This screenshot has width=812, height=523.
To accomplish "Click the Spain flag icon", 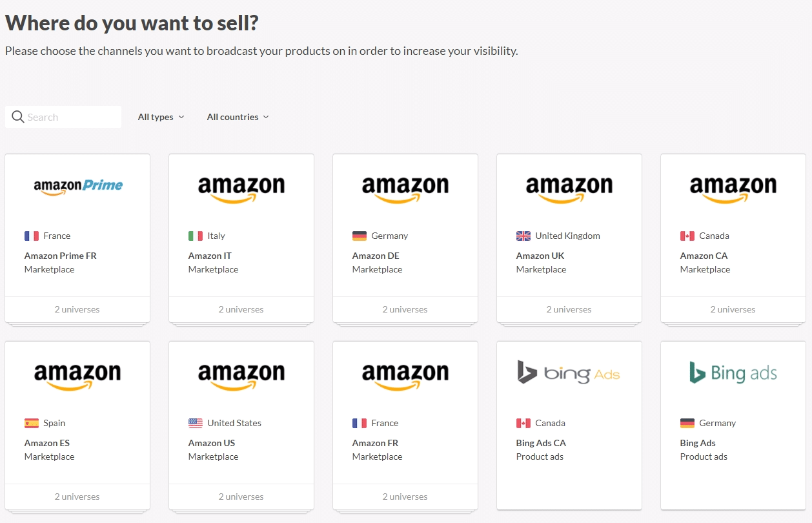I will pyautogui.click(x=32, y=423).
